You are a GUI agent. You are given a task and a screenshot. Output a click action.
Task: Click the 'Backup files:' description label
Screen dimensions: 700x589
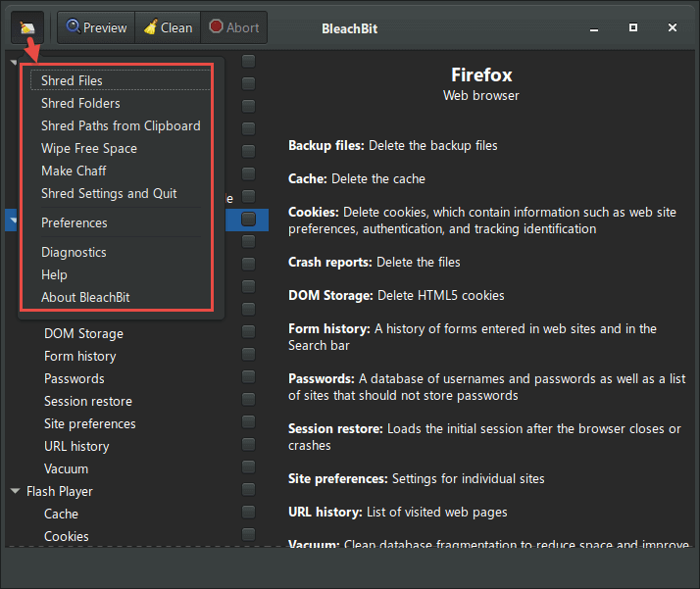(x=326, y=145)
